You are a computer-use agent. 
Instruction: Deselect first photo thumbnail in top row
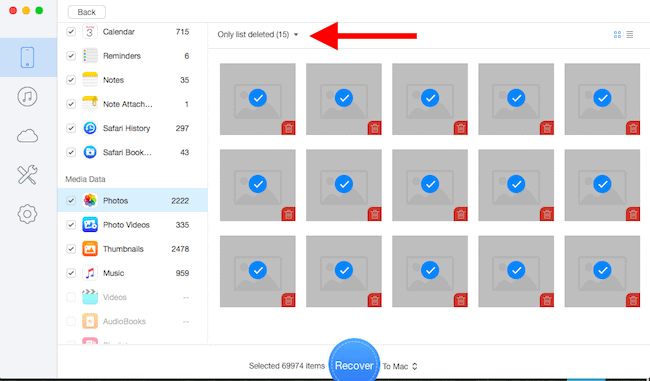(x=258, y=99)
